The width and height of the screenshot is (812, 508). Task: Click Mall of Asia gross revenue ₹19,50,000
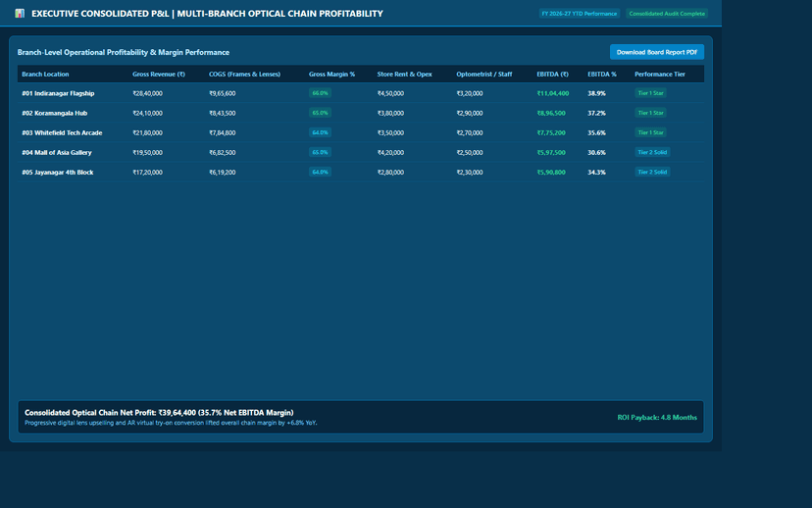tap(147, 152)
